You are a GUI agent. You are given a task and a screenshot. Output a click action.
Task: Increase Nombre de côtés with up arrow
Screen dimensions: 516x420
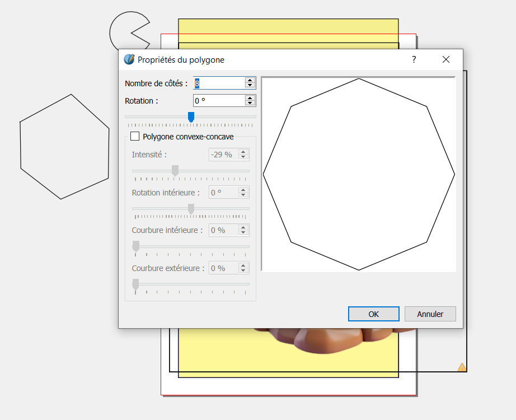(x=250, y=81)
